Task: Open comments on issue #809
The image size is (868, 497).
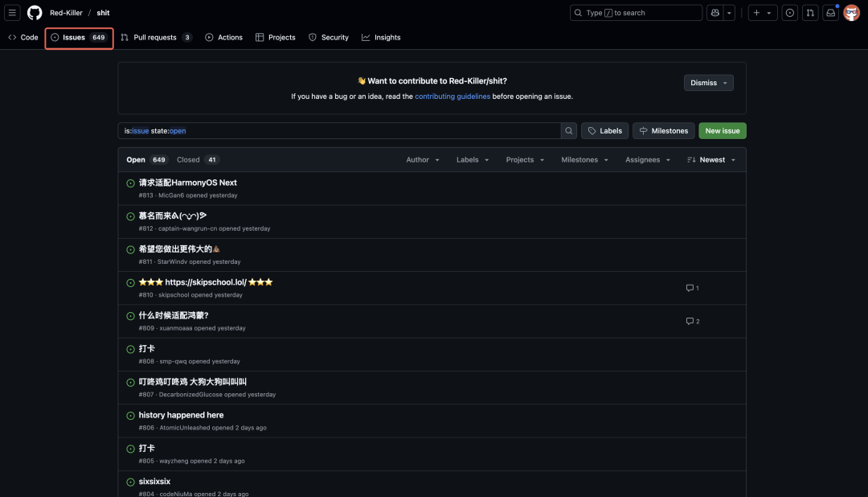Action: [x=693, y=322]
